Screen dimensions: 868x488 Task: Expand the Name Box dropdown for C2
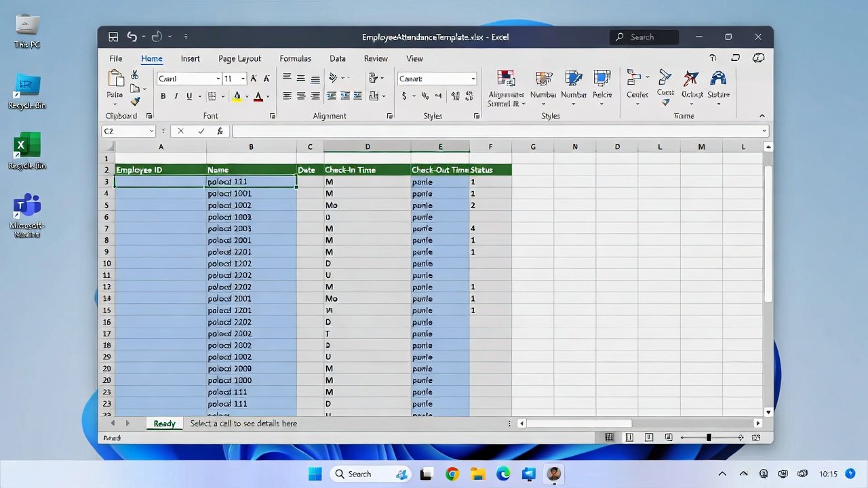tap(151, 131)
